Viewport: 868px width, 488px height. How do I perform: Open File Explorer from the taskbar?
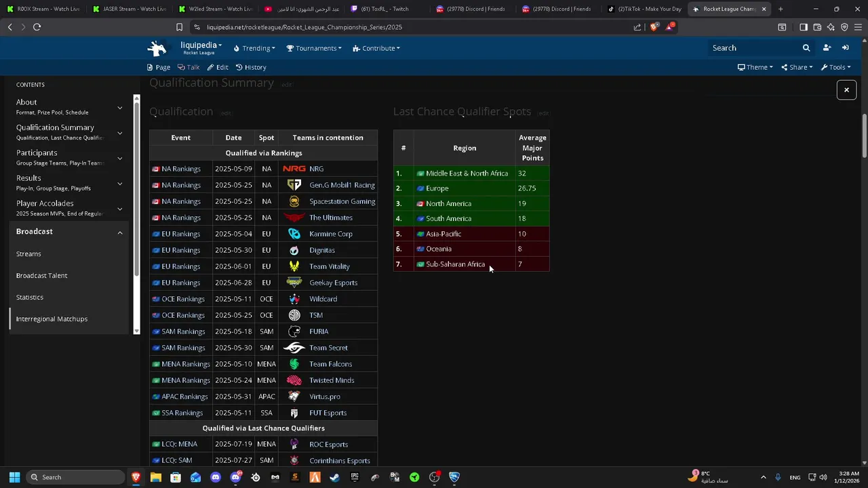pyautogui.click(x=156, y=477)
